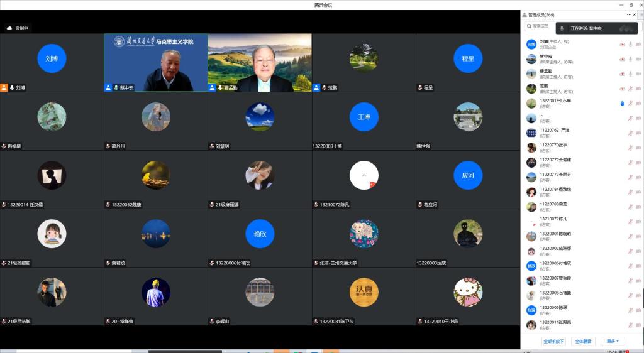
Task: Expand the 更多 dropdown at panel bottom
Action: (613, 341)
